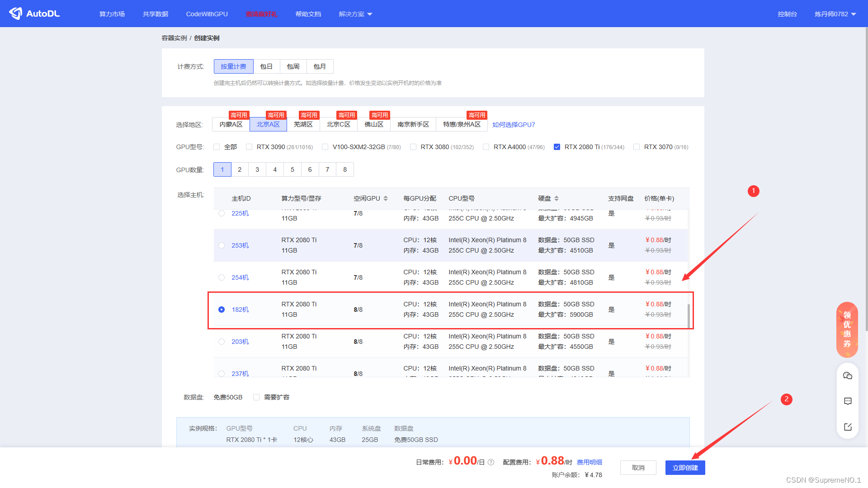Select 按量计费 billing mode
This screenshot has height=488, width=868.
(x=234, y=66)
